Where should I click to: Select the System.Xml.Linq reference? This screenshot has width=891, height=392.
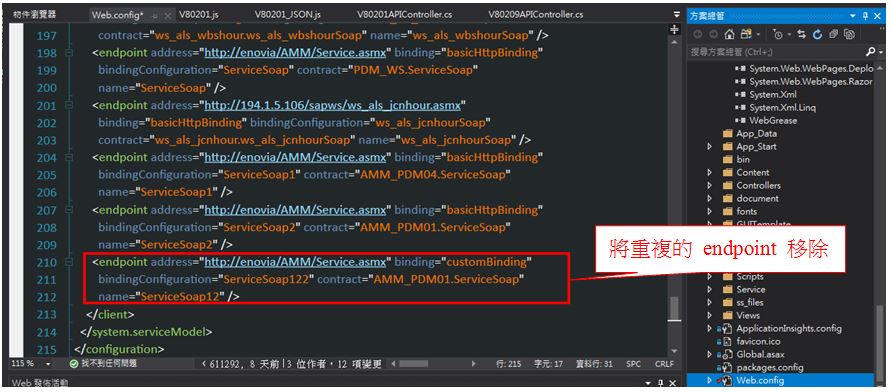point(782,107)
